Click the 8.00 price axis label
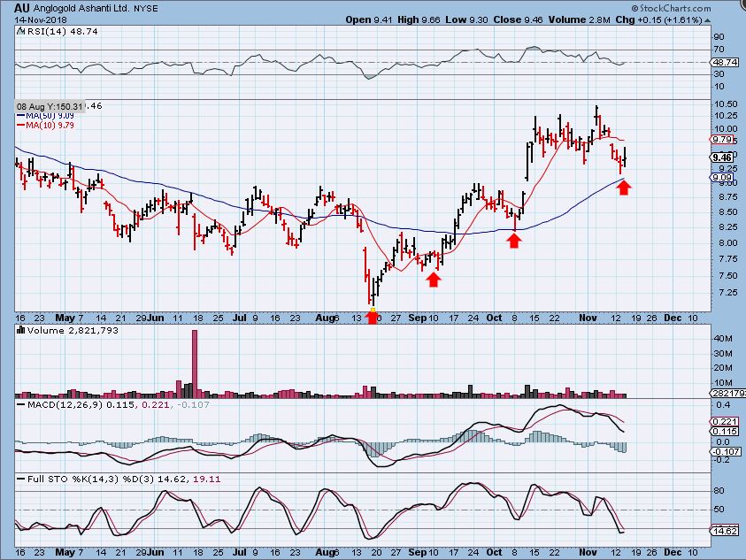The width and height of the screenshot is (746, 560). 728,243
